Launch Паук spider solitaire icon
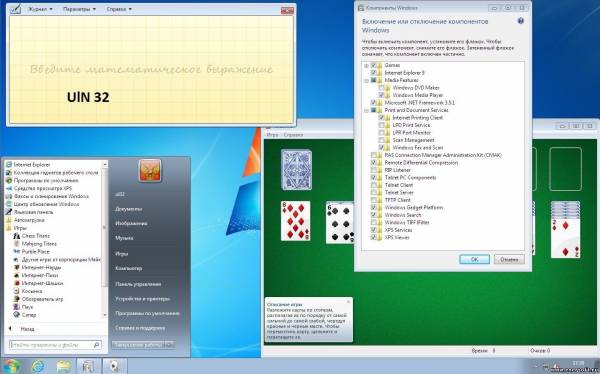This screenshot has height=374, width=600. tap(16, 307)
